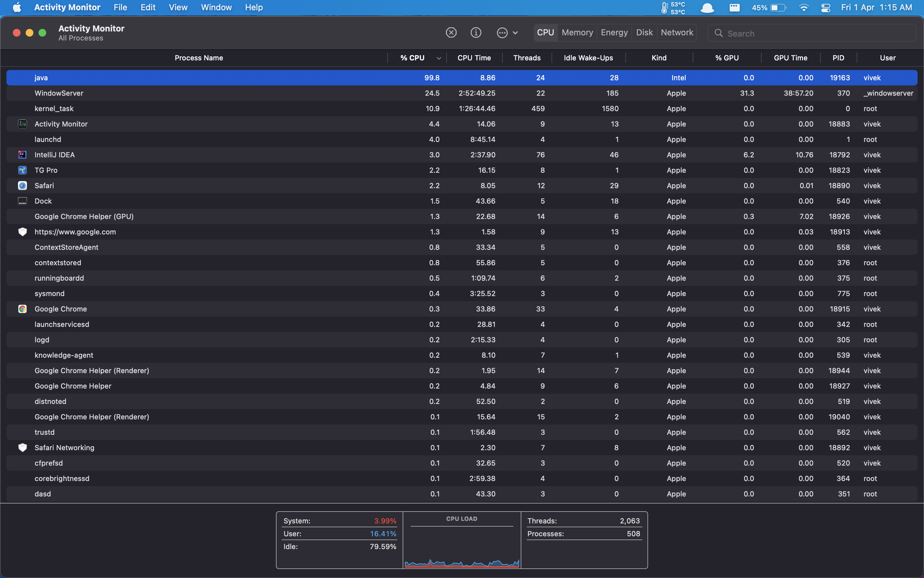
Task: Click the stop process (X) toolbar icon
Action: (x=451, y=32)
